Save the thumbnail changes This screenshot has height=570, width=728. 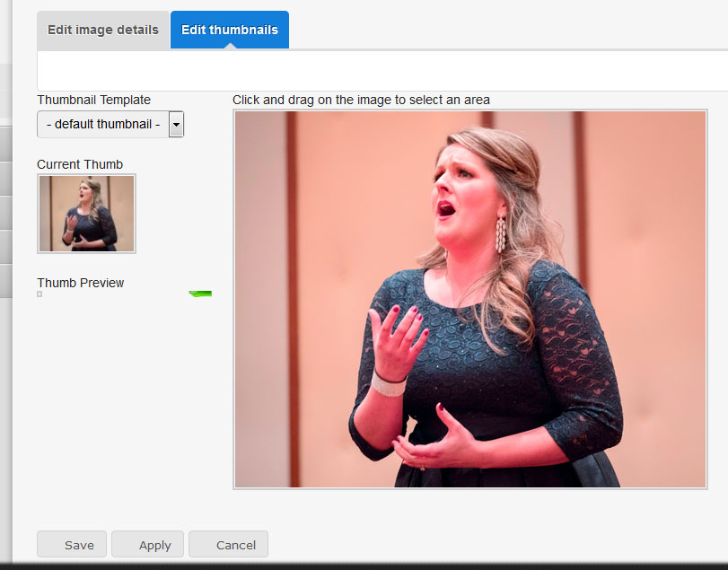[x=72, y=545]
